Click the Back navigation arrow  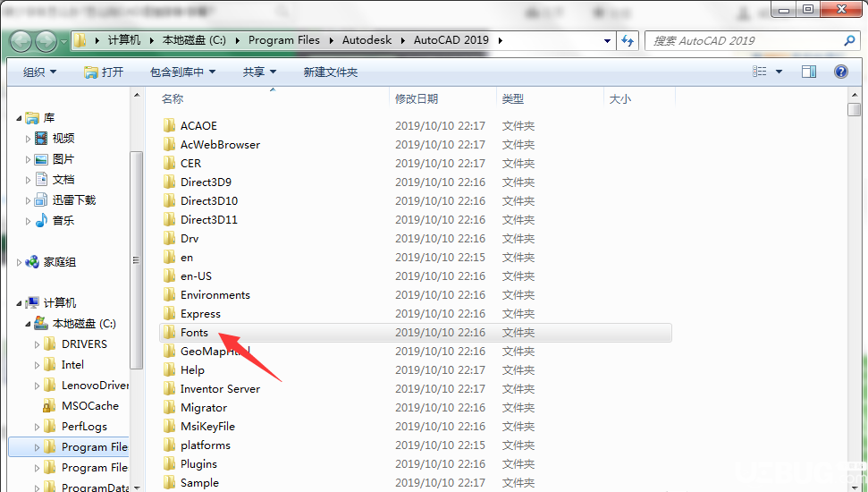pyautogui.click(x=21, y=41)
